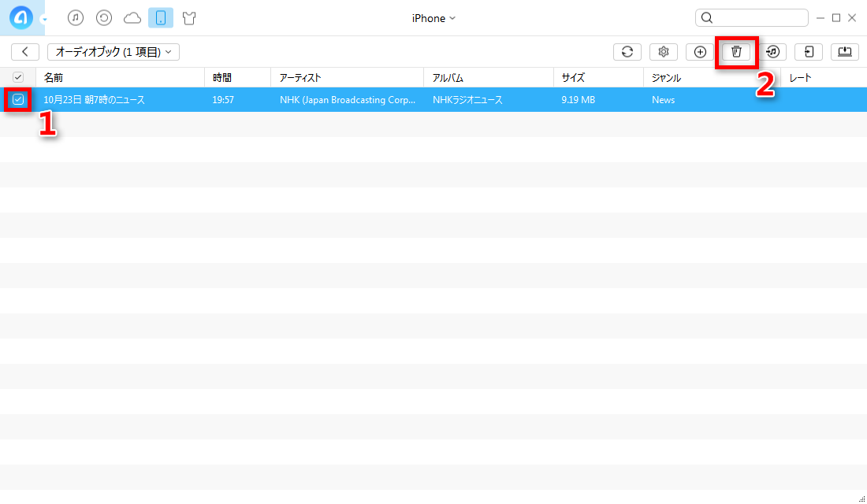Transfer to device icon

[809, 52]
